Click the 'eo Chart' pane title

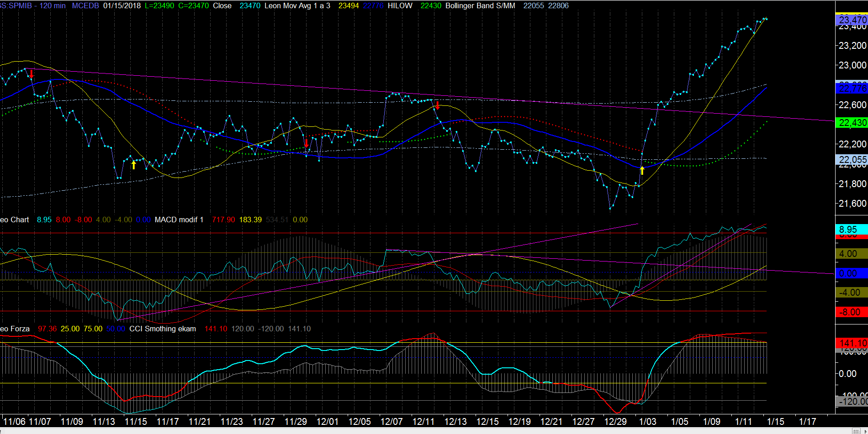(15, 220)
